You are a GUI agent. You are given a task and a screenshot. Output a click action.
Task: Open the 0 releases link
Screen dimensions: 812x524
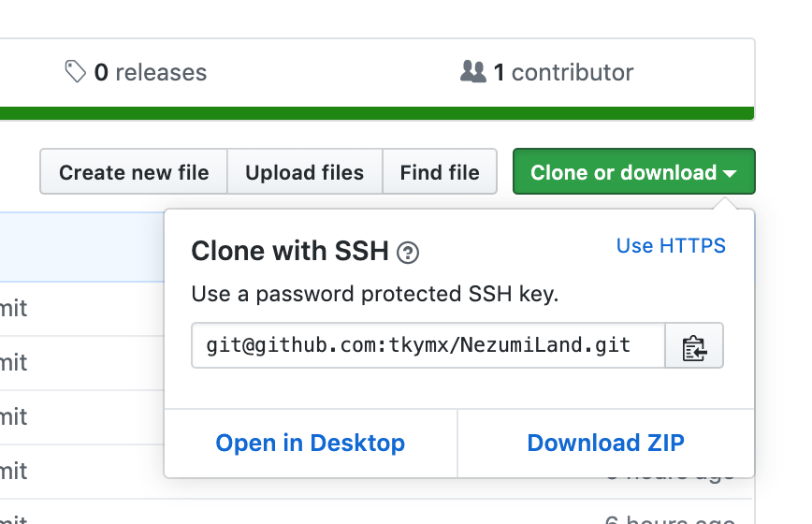[136, 72]
